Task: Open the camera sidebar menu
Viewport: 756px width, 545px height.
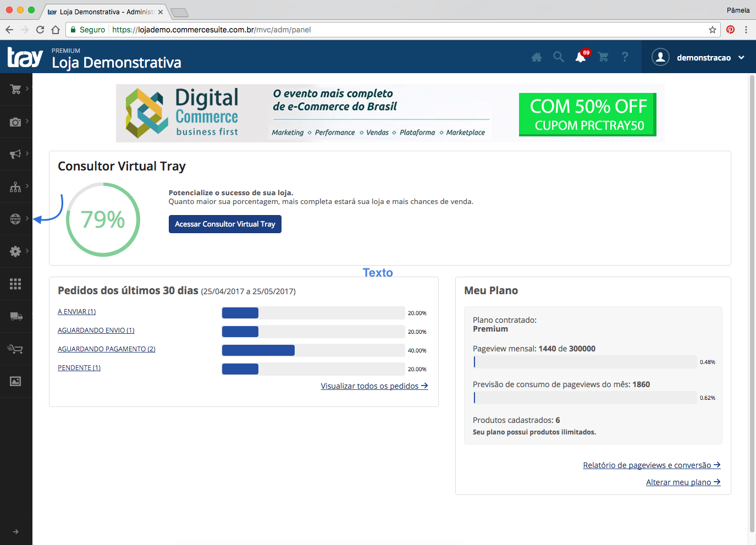Action: [15, 122]
